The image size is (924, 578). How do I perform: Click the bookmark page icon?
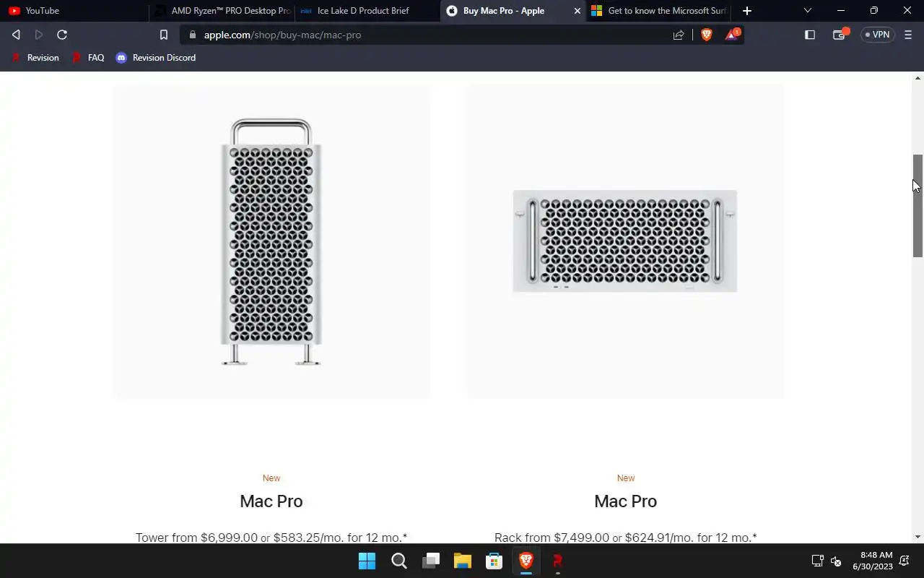164,35
